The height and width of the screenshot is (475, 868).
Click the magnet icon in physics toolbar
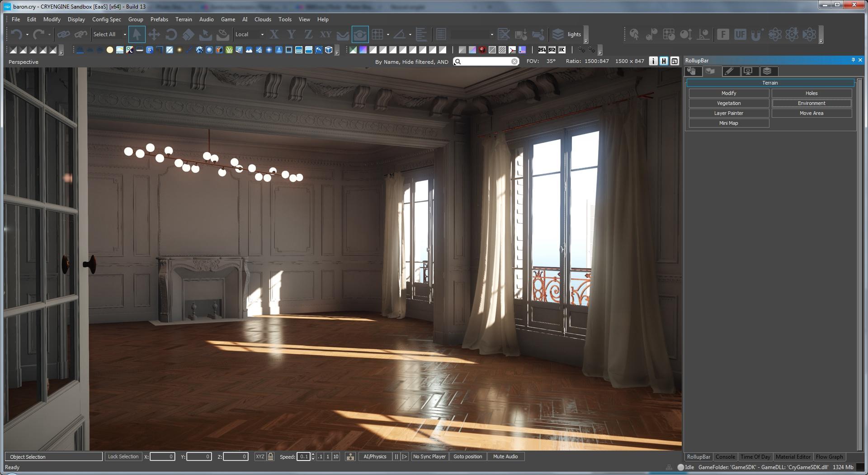coord(757,34)
